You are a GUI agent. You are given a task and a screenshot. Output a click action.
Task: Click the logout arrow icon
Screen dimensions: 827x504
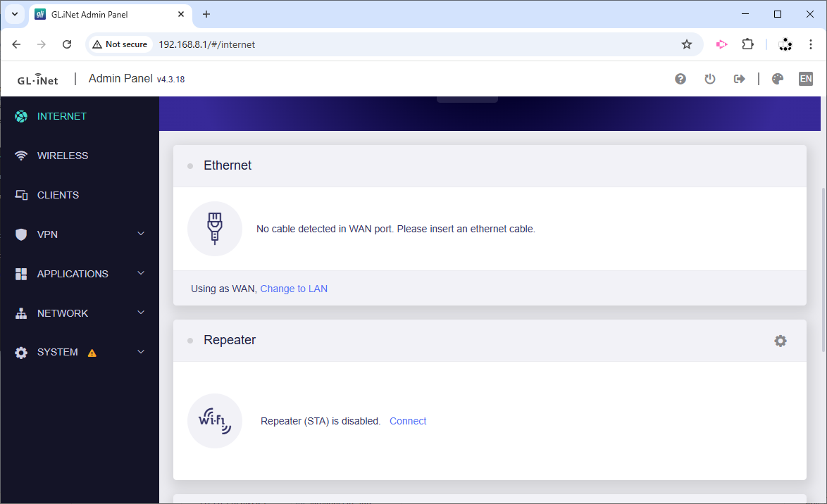(739, 79)
